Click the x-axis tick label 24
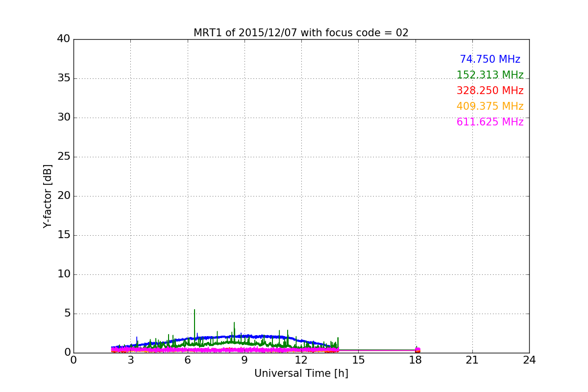588x392 pixels. point(529,360)
